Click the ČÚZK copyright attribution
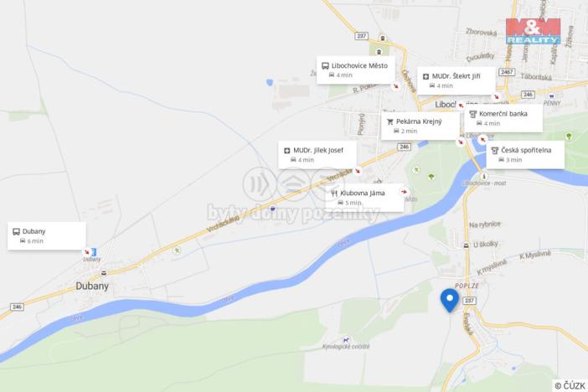The image size is (588, 392). tap(570, 385)
